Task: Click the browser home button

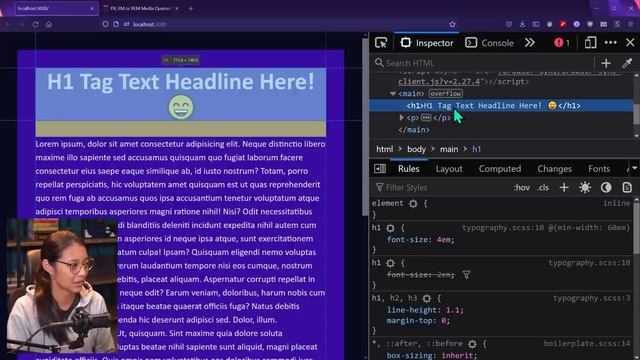Action: (x=49, y=24)
